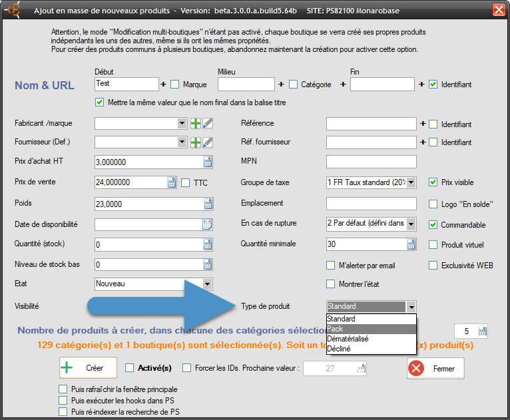Click calculator icon on number of products field

point(483,331)
